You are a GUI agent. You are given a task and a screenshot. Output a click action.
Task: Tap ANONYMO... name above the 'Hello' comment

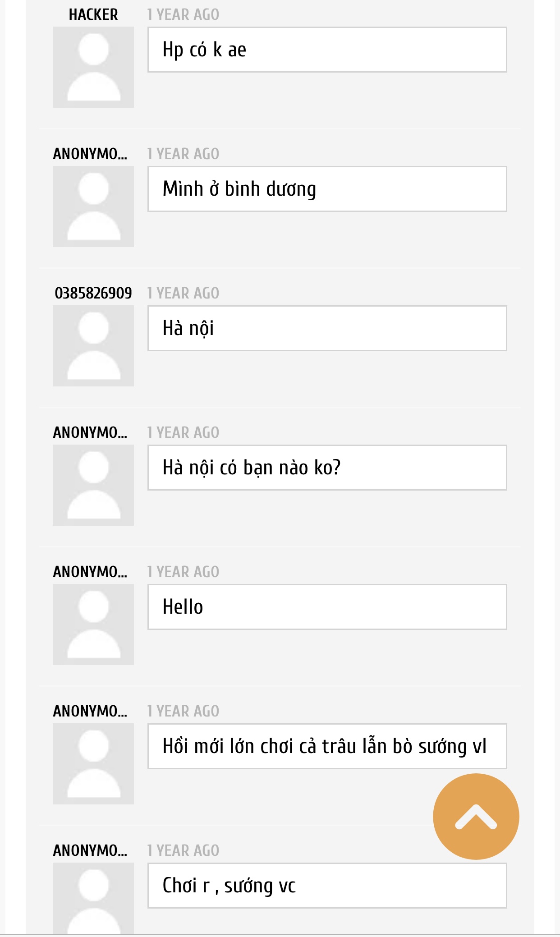[x=90, y=572]
